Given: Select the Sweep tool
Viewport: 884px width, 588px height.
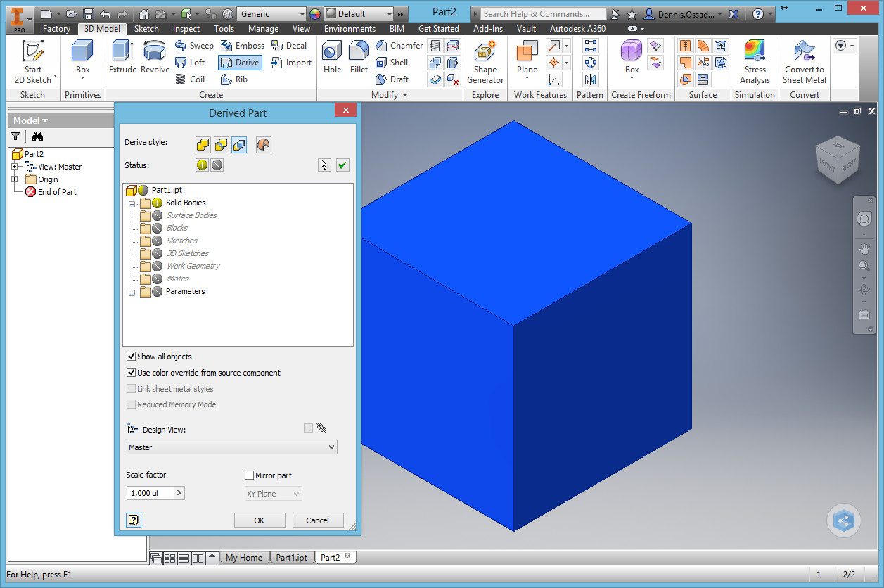Looking at the screenshot, I should tap(194, 46).
